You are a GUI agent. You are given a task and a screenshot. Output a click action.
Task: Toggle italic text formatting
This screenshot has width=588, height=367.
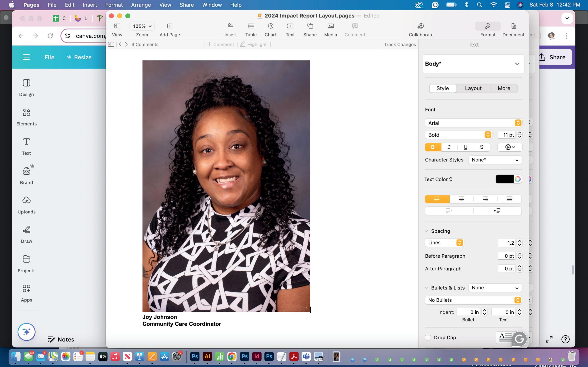tap(449, 147)
